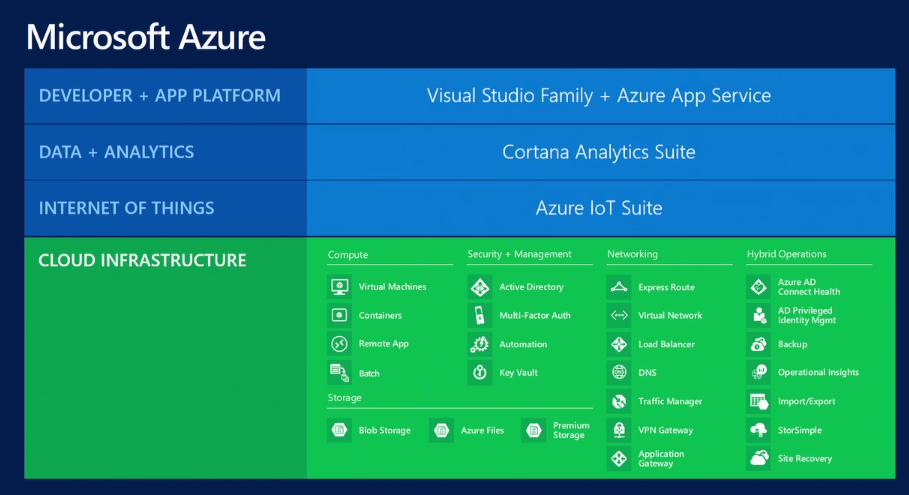909x495 pixels.
Task: Click the Virtual Machines icon
Action: click(x=339, y=287)
